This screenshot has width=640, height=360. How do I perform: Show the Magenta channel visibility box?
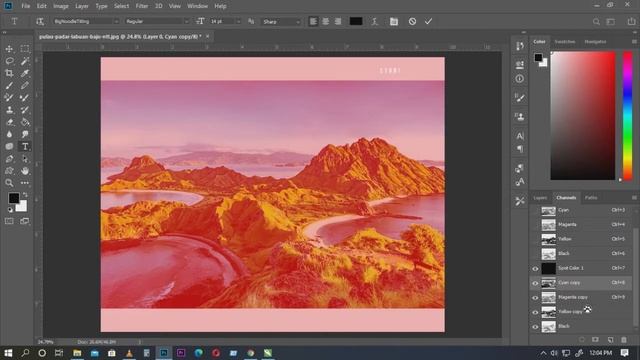535,225
